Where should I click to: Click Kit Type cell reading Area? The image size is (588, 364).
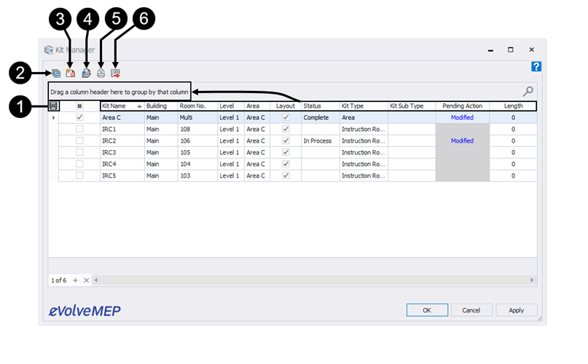coord(364,118)
